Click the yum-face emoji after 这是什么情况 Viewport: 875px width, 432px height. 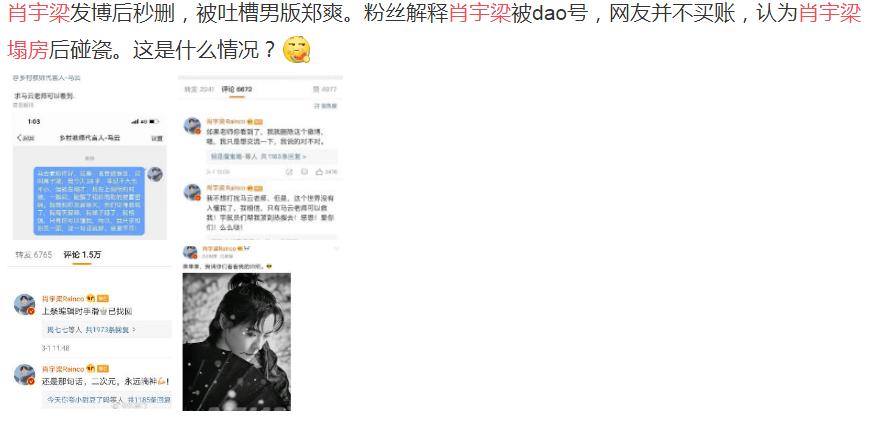coord(296,50)
